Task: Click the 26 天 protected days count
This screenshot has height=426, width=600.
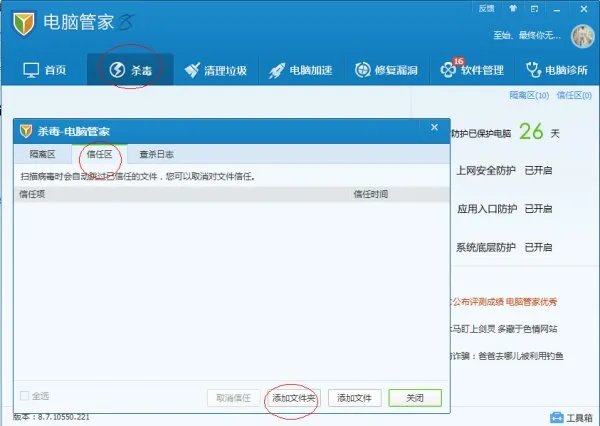Action: 539,132
